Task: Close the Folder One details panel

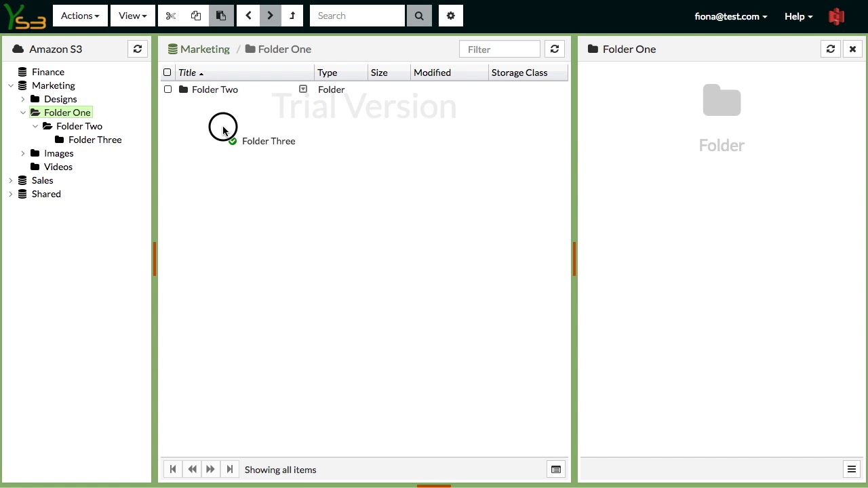Action: click(852, 49)
